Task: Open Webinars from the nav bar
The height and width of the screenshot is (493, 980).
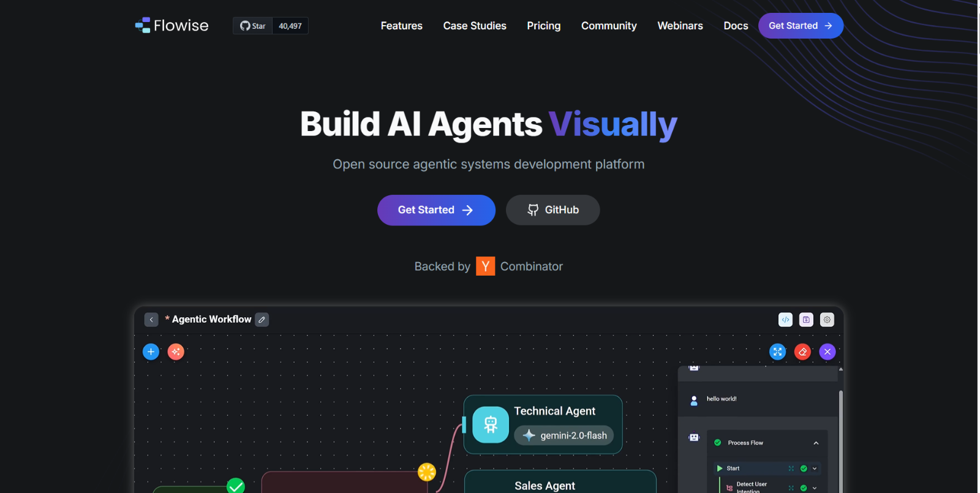Action: coord(680,26)
